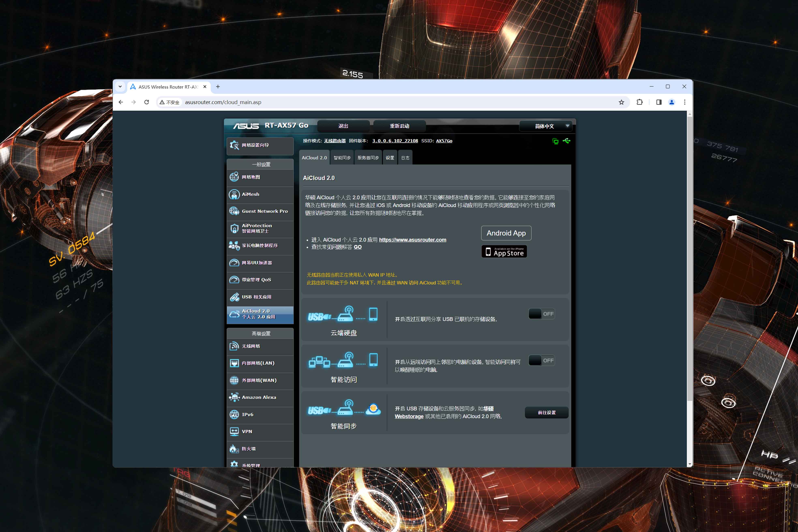Click the Smart Access network diagram icon
Screen dimensions: 798x532
[x=343, y=360]
